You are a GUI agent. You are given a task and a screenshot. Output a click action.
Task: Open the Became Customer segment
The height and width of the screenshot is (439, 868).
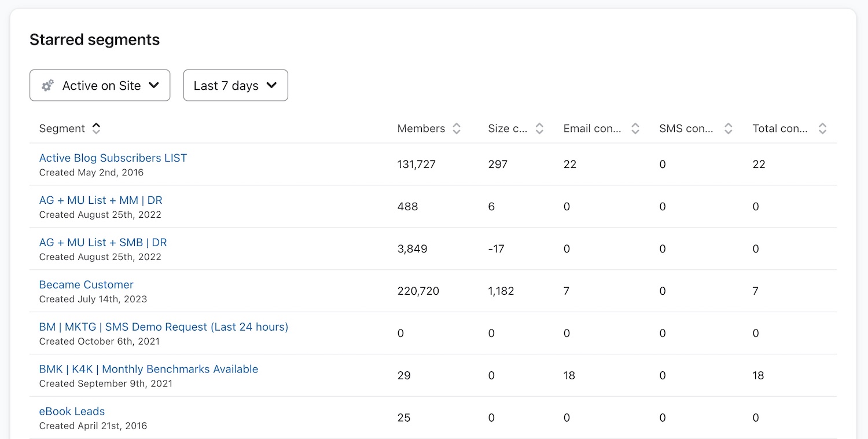coord(86,285)
